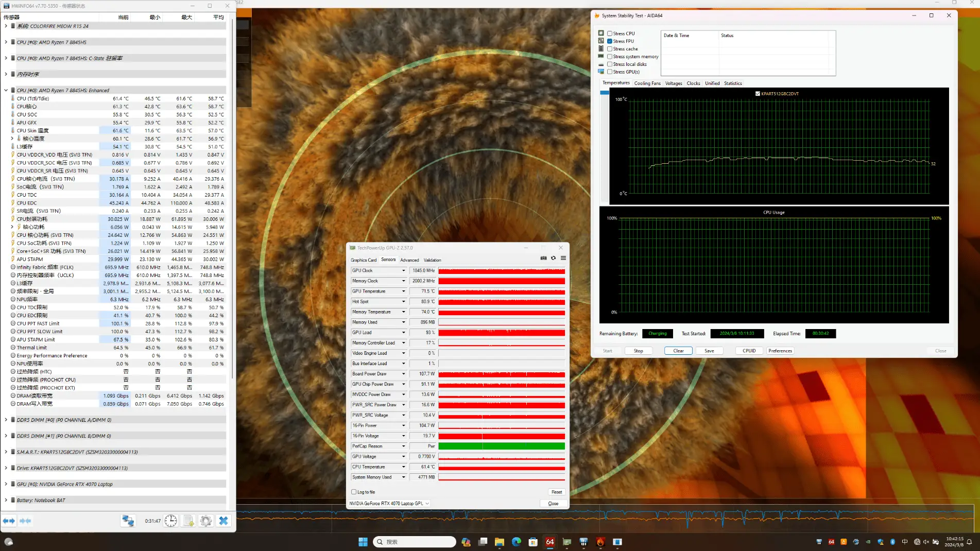
Task: Enable the Stress CPU checkbox
Action: (x=610, y=33)
